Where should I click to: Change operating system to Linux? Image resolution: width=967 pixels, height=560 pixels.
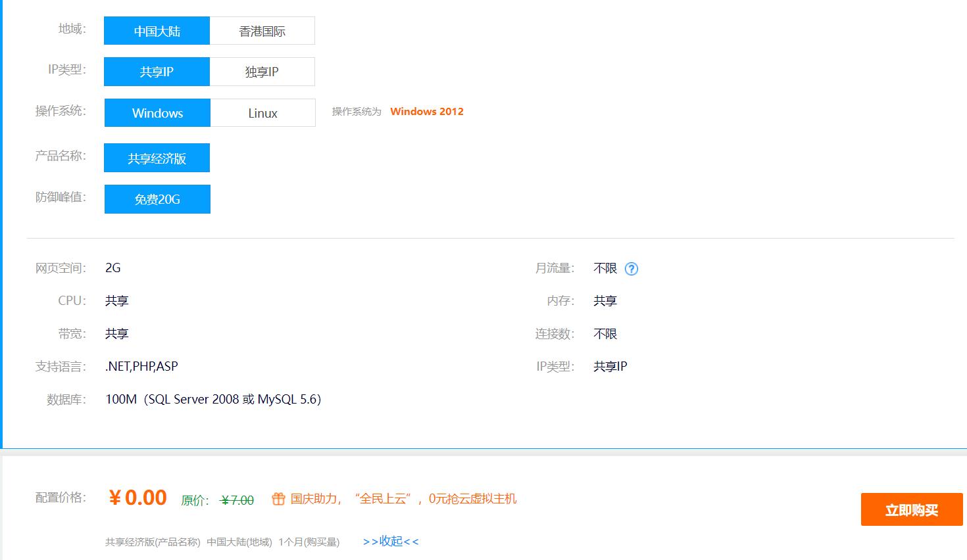point(262,112)
